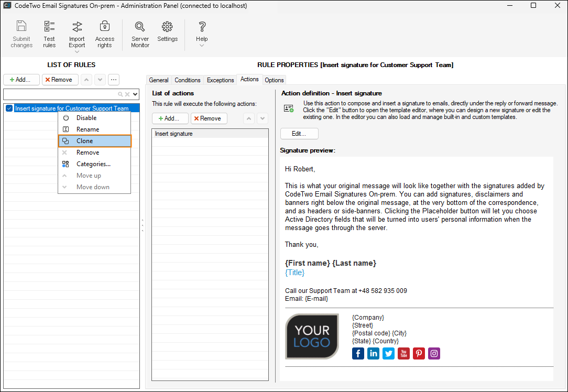This screenshot has width=568, height=392.
Task: Uncheck the Customer Support Team rule checkbox
Action: (9, 108)
